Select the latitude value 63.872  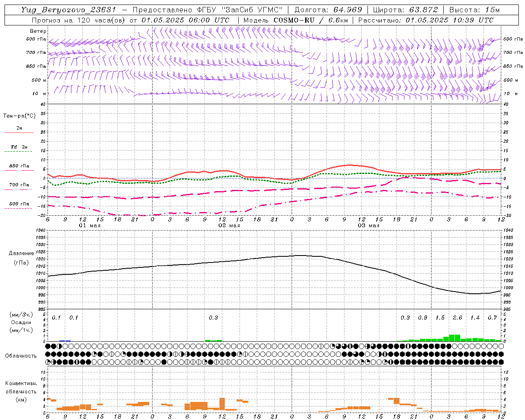click(x=424, y=10)
